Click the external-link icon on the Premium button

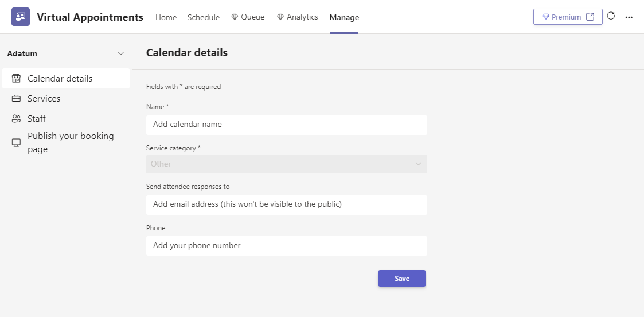tap(590, 17)
